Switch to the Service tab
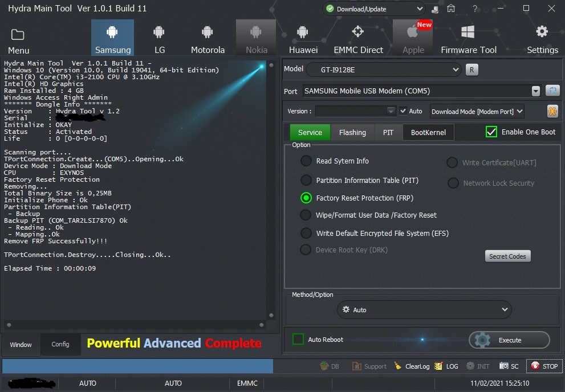This screenshot has height=392, width=565. 310,132
